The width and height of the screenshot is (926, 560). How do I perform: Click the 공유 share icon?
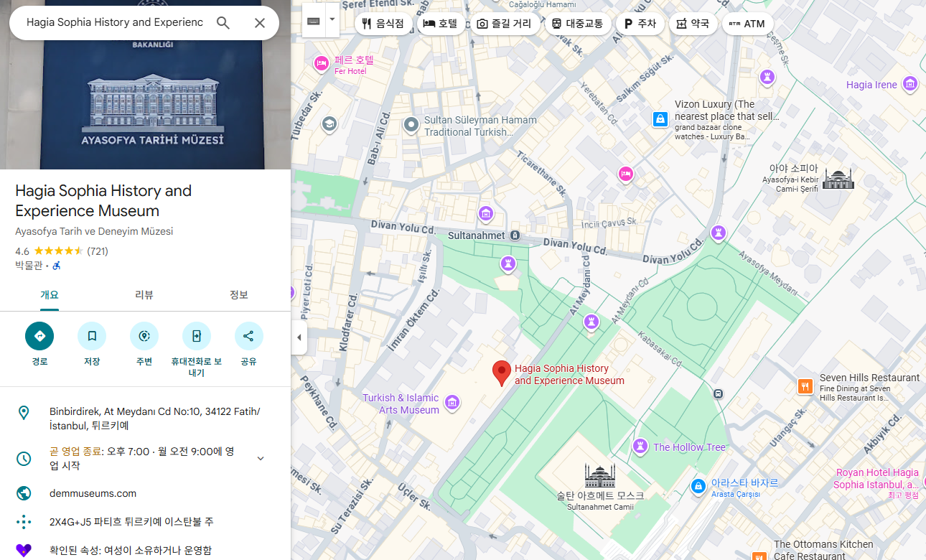coord(249,336)
